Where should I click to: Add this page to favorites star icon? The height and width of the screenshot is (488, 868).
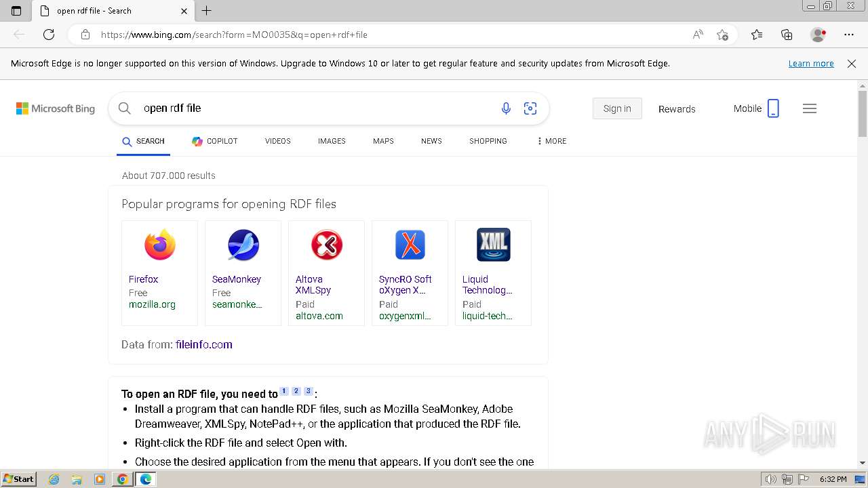pyautogui.click(x=723, y=35)
